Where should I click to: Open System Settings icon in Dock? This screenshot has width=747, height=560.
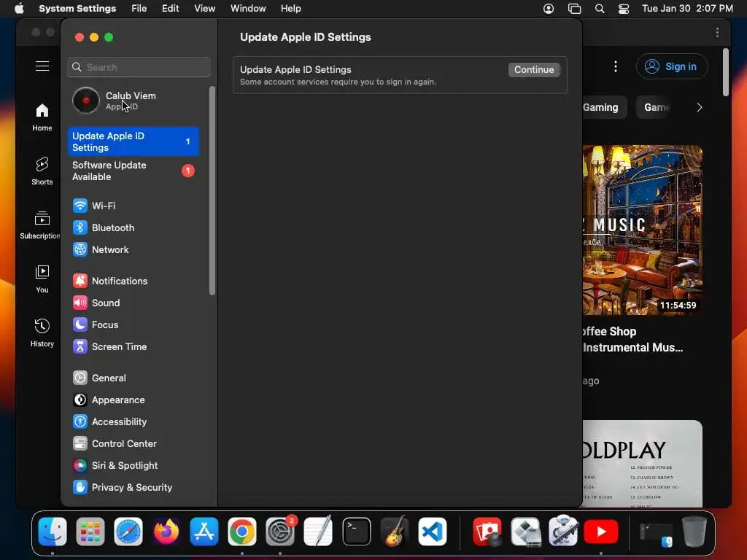[280, 532]
